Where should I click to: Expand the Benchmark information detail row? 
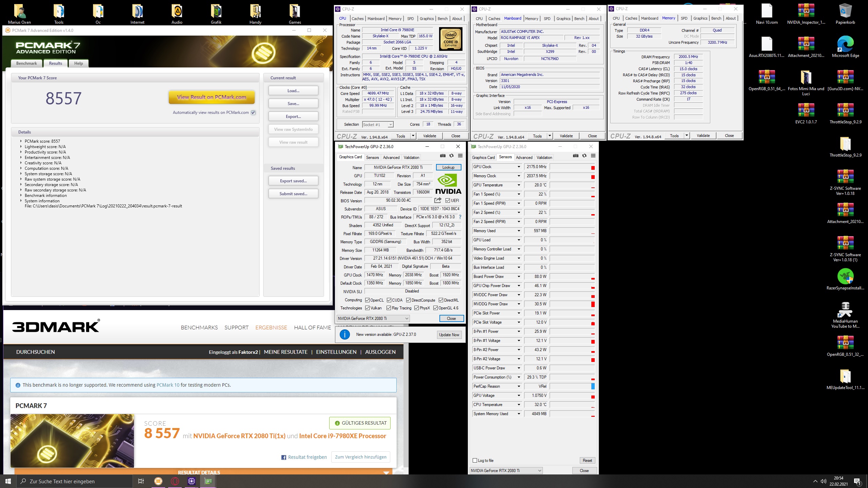[x=21, y=195]
